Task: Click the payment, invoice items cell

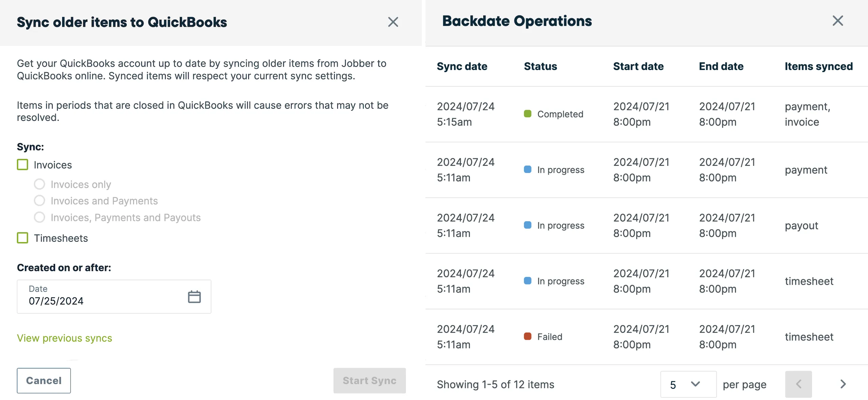Action: [x=807, y=114]
